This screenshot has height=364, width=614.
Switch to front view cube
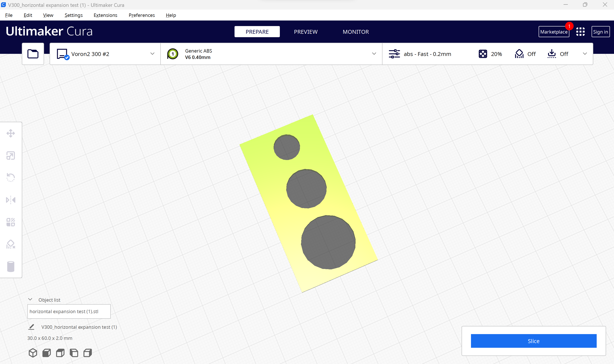click(x=47, y=353)
